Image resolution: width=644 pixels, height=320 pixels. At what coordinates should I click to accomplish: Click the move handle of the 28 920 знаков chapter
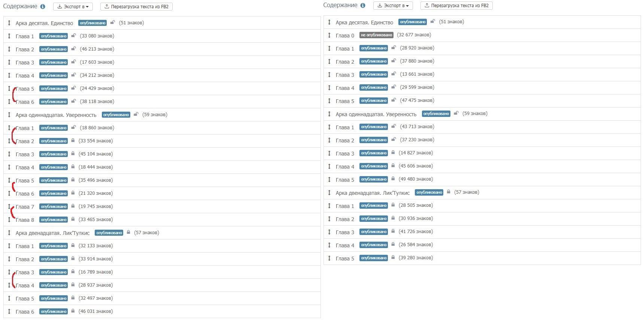[x=329, y=48]
